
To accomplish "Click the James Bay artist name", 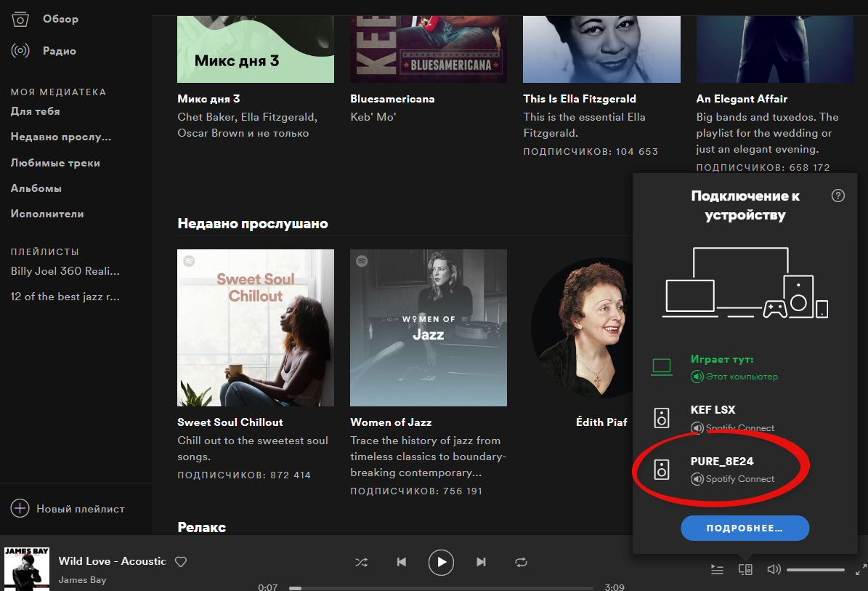I will click(83, 580).
